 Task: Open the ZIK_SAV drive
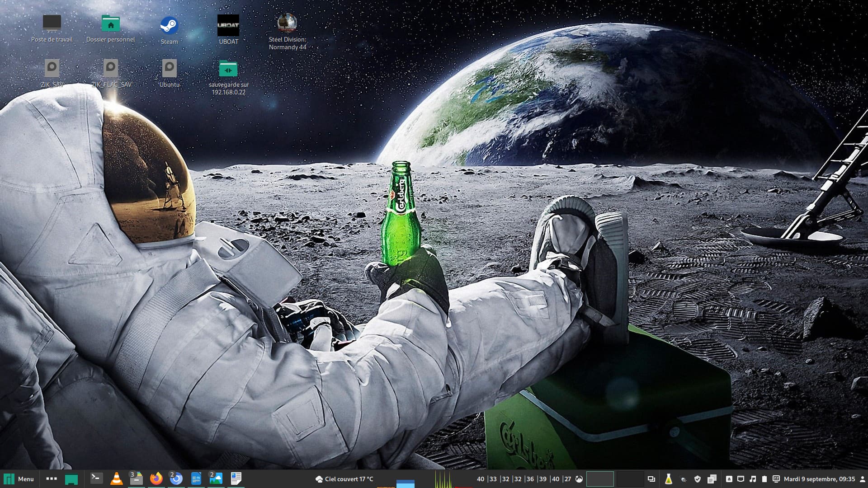coord(52,69)
